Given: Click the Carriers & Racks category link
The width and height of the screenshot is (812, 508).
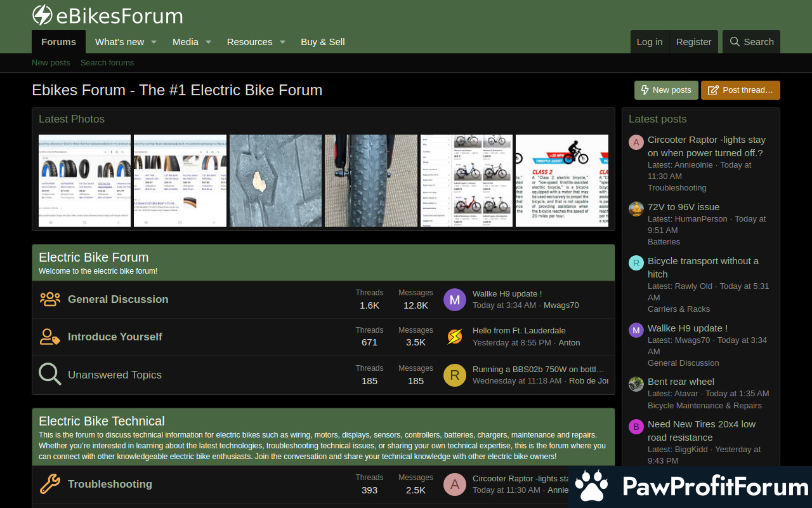Looking at the screenshot, I should pyautogui.click(x=679, y=309).
